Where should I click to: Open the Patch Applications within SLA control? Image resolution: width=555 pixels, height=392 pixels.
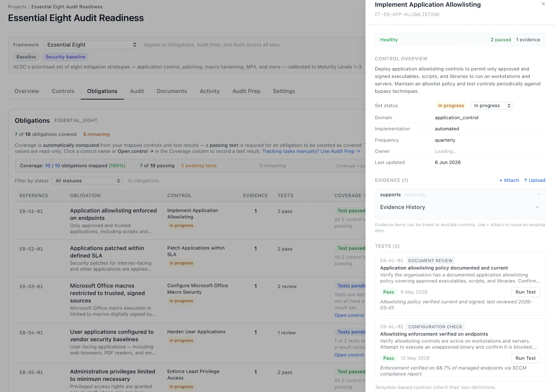tap(196, 251)
